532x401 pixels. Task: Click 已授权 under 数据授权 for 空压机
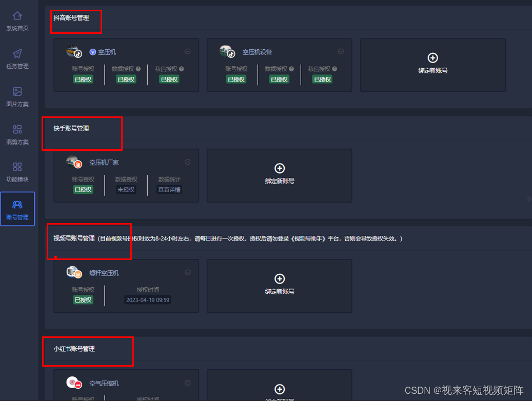click(126, 79)
